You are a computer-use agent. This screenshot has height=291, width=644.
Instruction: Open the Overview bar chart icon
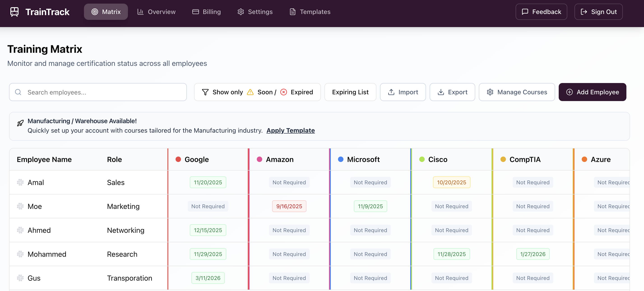click(x=141, y=12)
